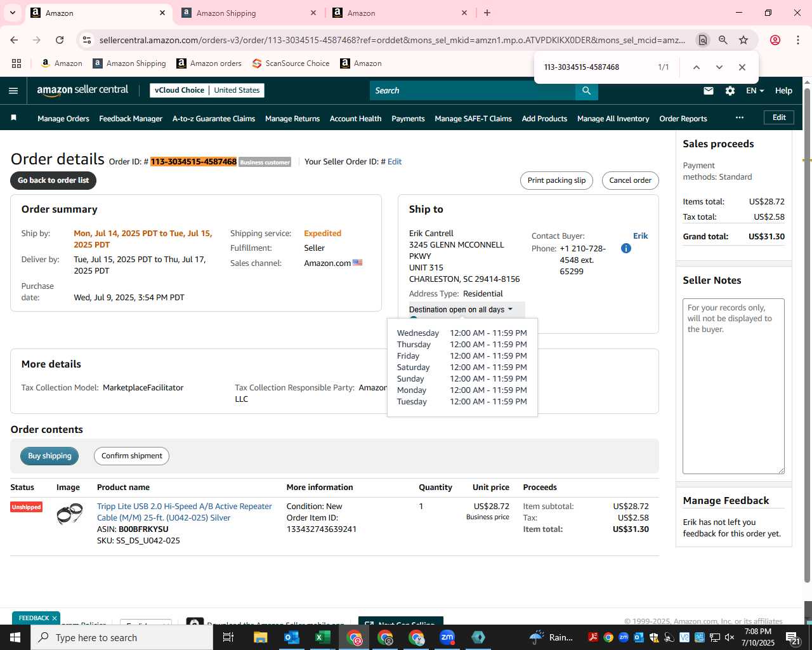Open Zoom from the taskbar

click(447, 637)
